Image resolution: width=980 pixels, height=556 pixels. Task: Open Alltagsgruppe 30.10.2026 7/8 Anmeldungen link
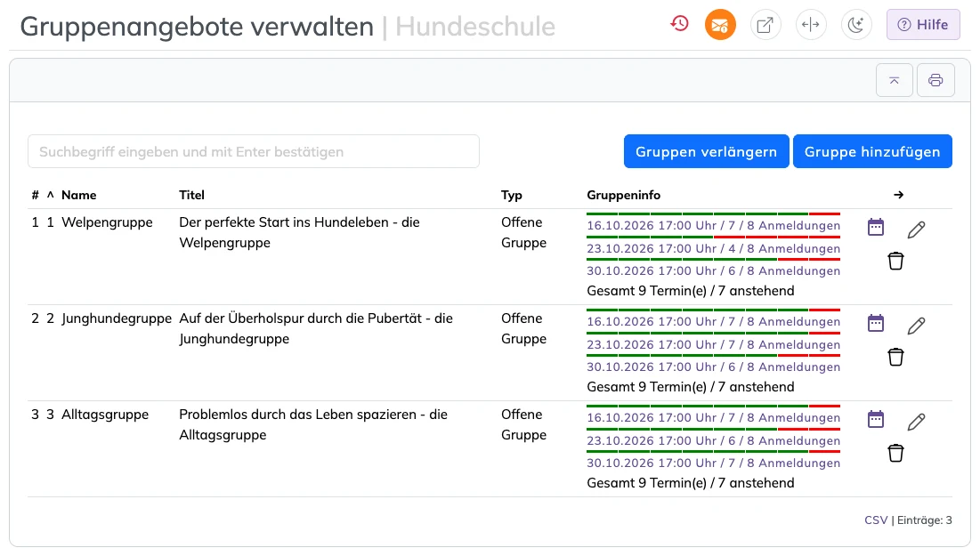pos(713,463)
